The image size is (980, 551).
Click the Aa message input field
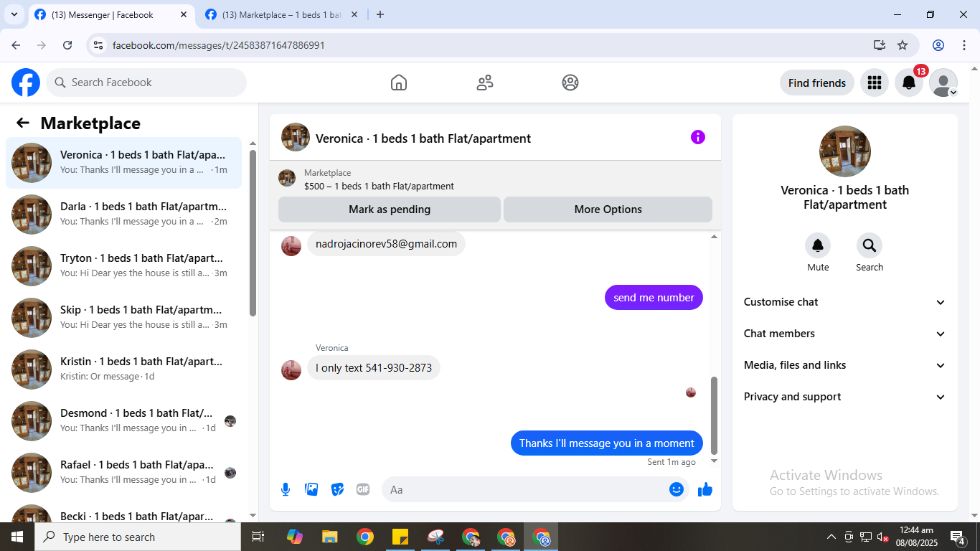pos(526,489)
